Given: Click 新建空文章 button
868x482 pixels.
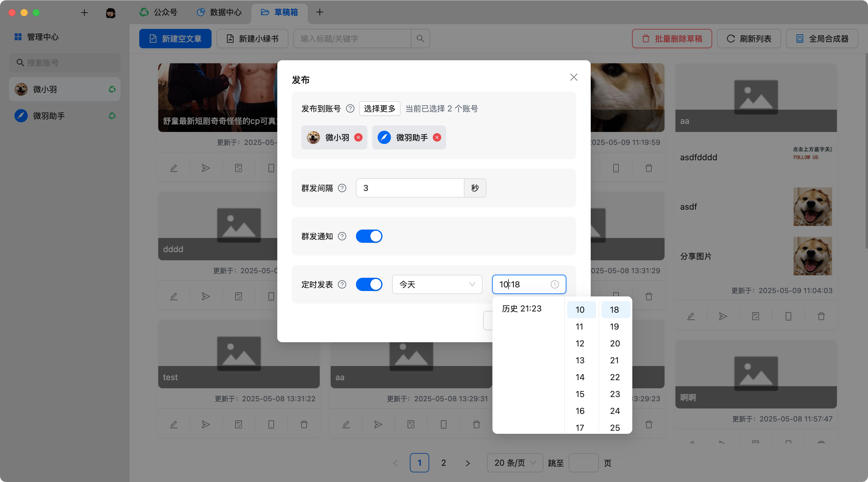Looking at the screenshot, I should [x=175, y=39].
